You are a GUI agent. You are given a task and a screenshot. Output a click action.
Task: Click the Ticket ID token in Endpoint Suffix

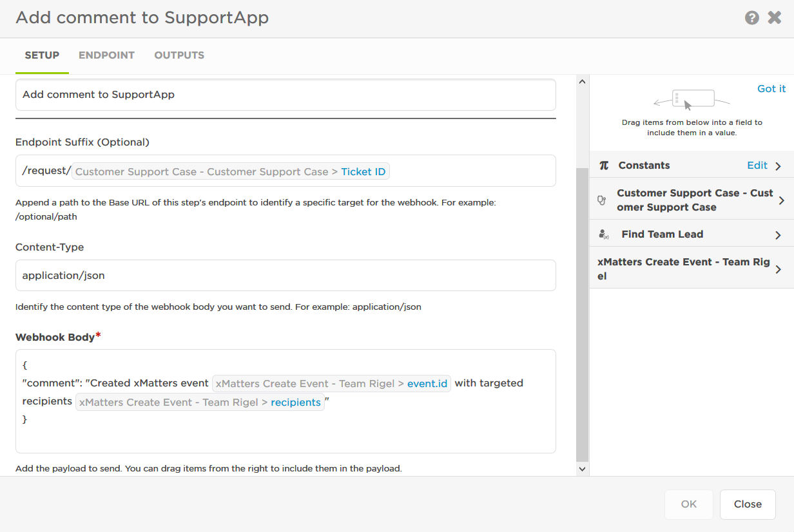363,172
